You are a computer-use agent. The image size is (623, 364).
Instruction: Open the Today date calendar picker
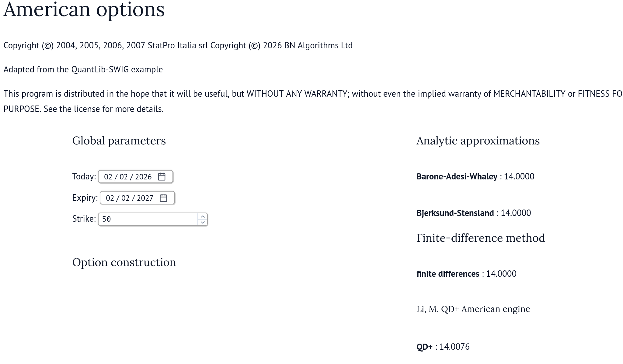162,177
